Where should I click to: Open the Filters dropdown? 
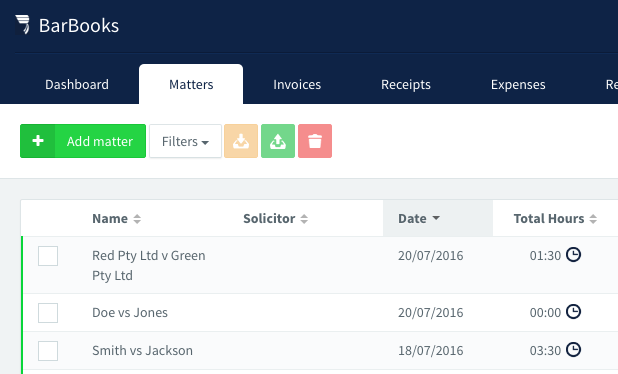pos(185,141)
